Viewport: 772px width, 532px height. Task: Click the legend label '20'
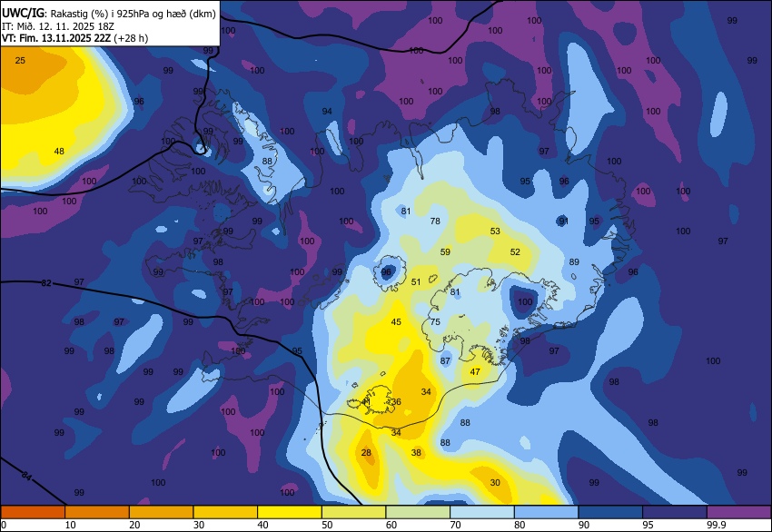pyautogui.click(x=134, y=525)
